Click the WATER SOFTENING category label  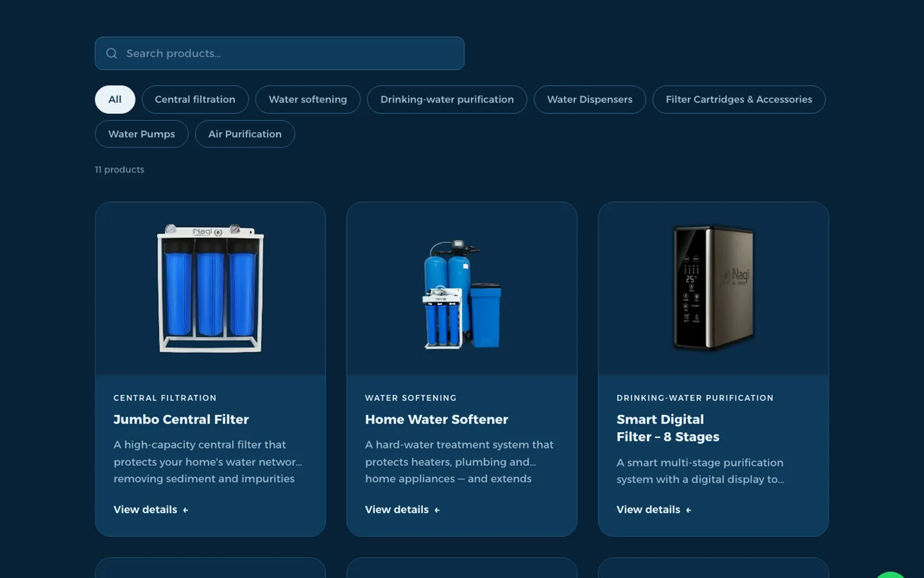point(411,398)
